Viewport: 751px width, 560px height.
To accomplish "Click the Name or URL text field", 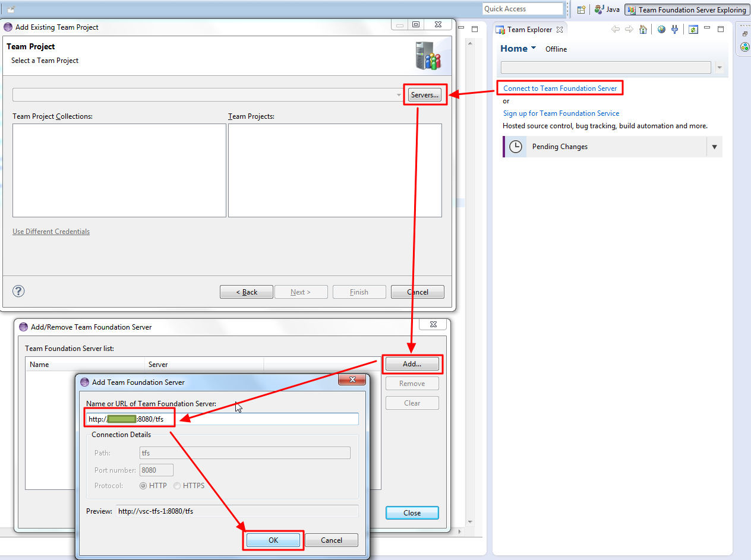I will (x=222, y=419).
